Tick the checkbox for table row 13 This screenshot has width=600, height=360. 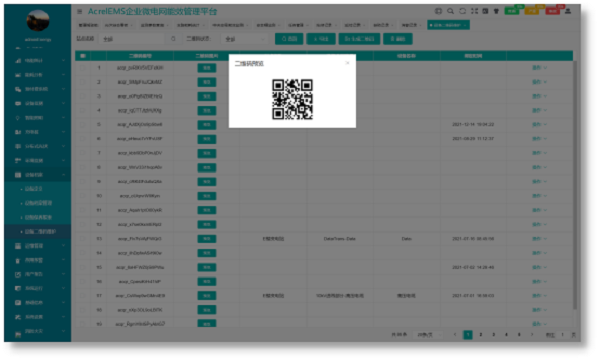click(83, 239)
